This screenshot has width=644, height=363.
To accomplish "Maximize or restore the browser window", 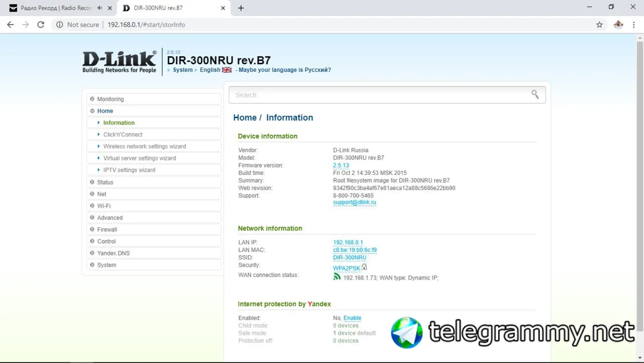I will pyautogui.click(x=611, y=7).
